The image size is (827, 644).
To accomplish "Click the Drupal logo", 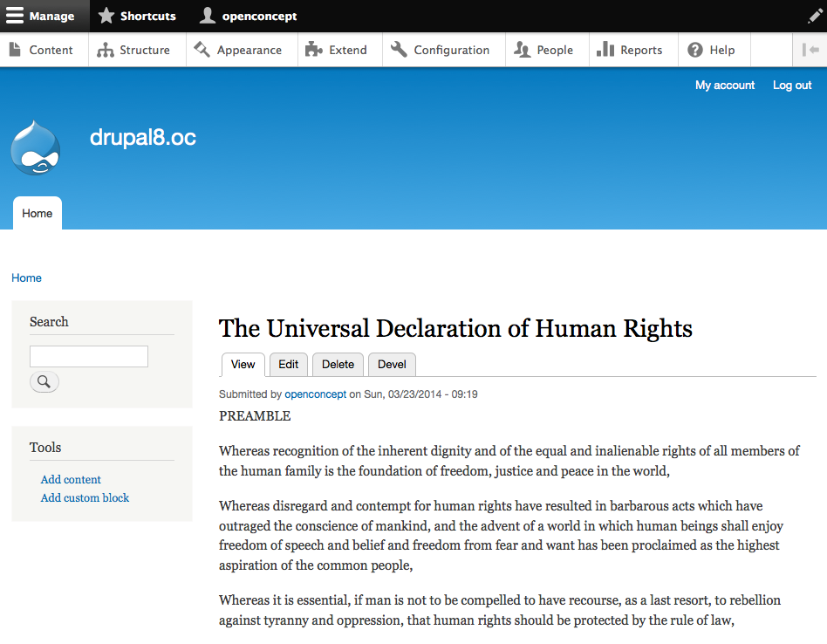I will pyautogui.click(x=35, y=147).
